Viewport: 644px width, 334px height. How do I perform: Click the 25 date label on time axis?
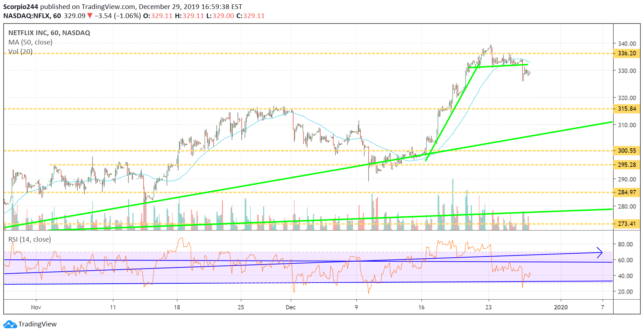point(241,308)
